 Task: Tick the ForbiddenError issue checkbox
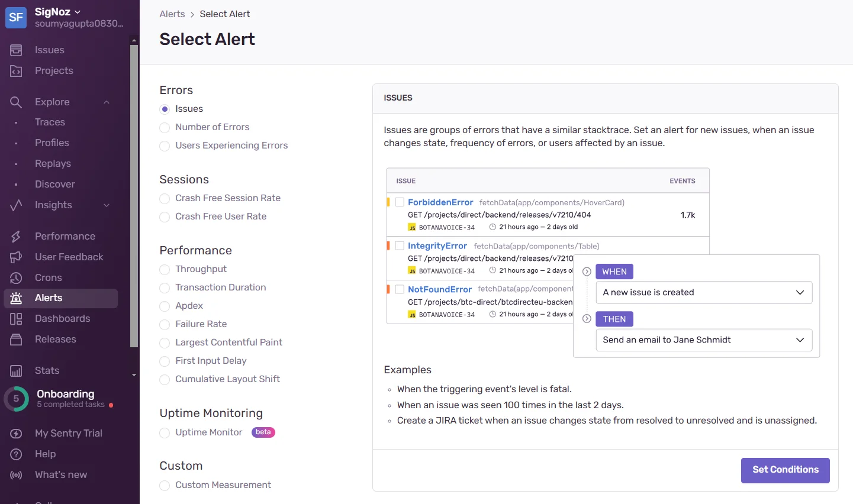(x=400, y=202)
